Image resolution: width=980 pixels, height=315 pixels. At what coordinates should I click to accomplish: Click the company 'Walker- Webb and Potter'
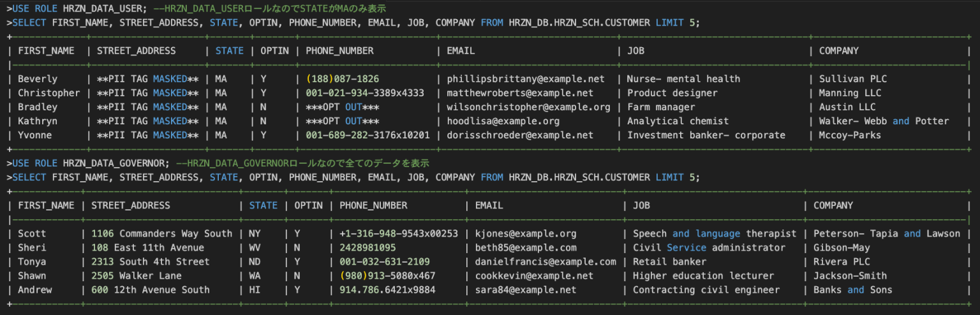(884, 121)
